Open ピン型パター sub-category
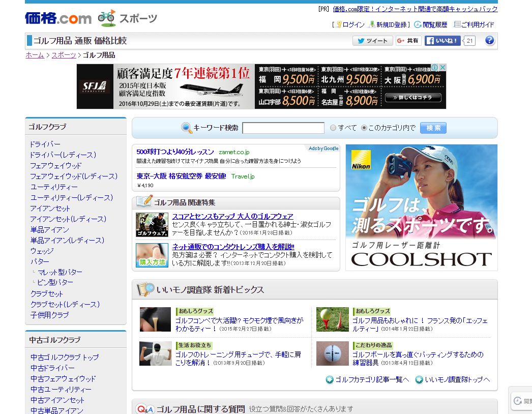 (55, 282)
